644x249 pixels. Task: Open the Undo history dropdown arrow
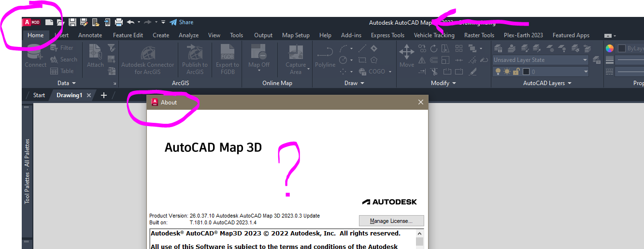point(139,22)
